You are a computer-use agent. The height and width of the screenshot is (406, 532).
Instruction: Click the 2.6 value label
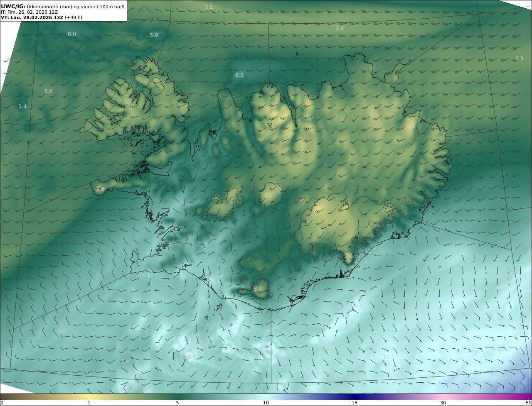click(x=101, y=189)
